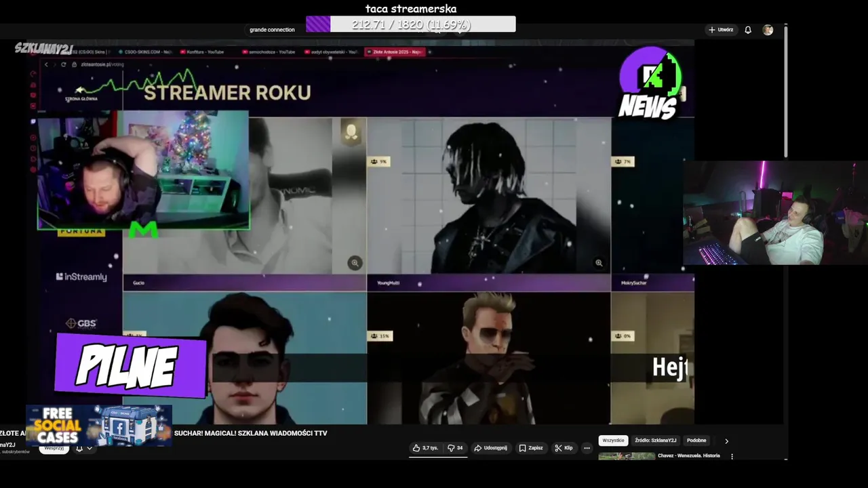Select the Źródło: SzklanaY2J chip
868x488 pixels.
[655, 441]
